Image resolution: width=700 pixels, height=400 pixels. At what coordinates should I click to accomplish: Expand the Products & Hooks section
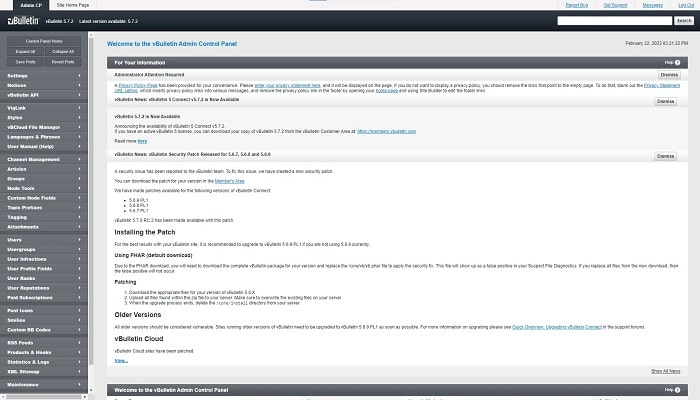click(x=44, y=352)
